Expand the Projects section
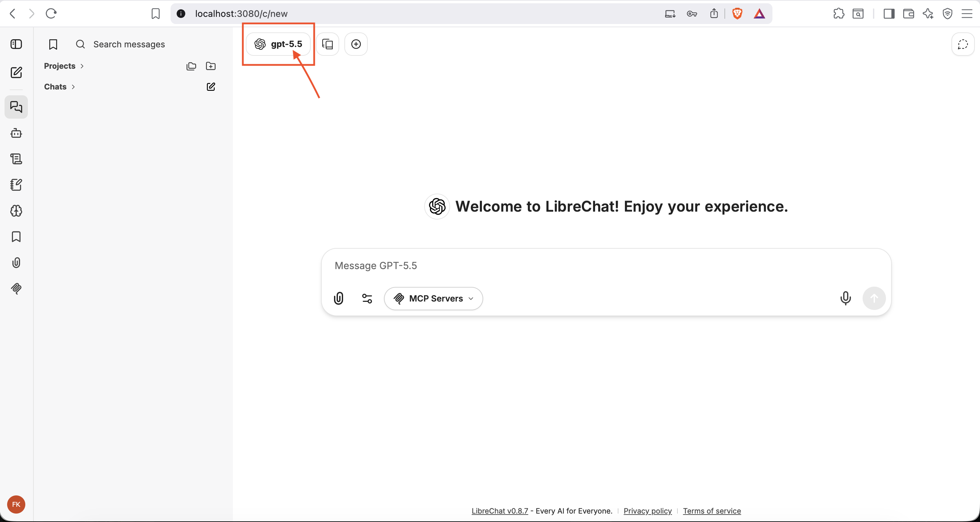 tap(64, 66)
